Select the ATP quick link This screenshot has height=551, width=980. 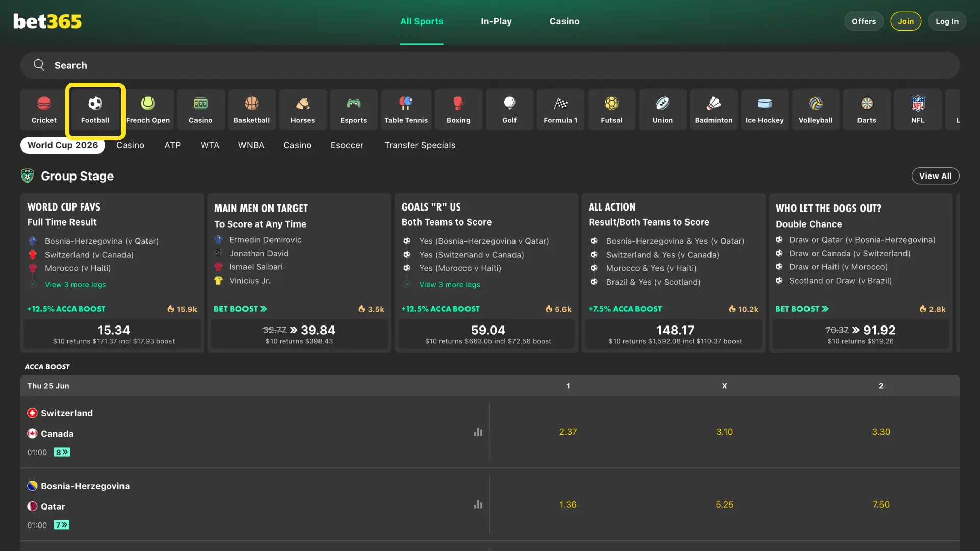pyautogui.click(x=173, y=145)
